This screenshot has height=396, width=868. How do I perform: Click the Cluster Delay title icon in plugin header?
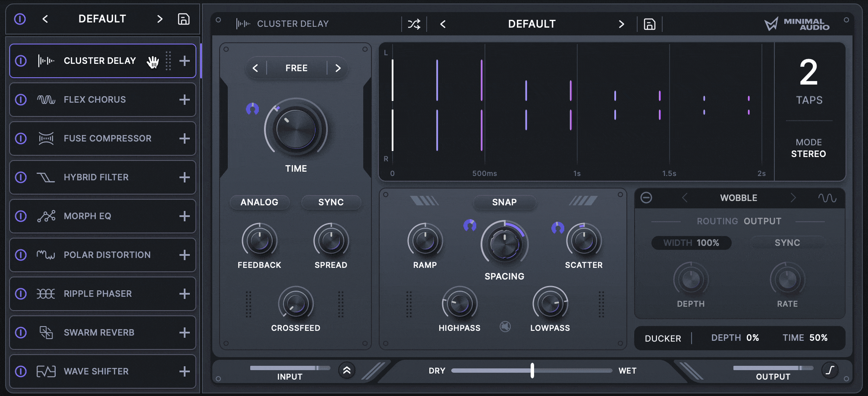[243, 24]
